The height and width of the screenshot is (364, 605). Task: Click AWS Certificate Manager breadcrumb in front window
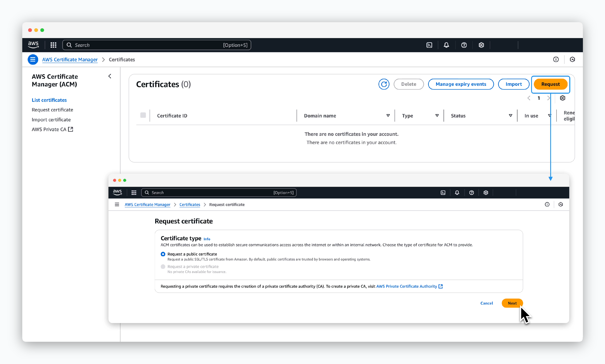[147, 205]
